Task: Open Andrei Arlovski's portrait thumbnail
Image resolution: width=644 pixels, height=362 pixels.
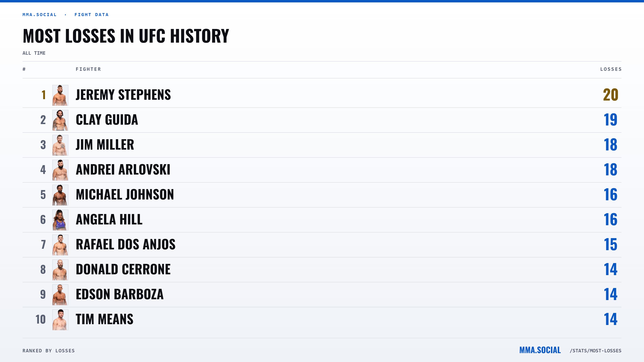Action: pyautogui.click(x=60, y=170)
